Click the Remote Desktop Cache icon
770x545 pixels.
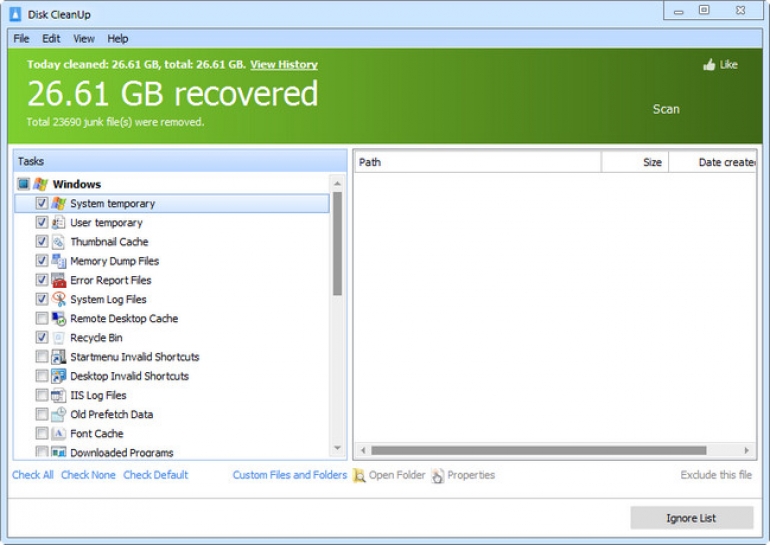click(58, 318)
